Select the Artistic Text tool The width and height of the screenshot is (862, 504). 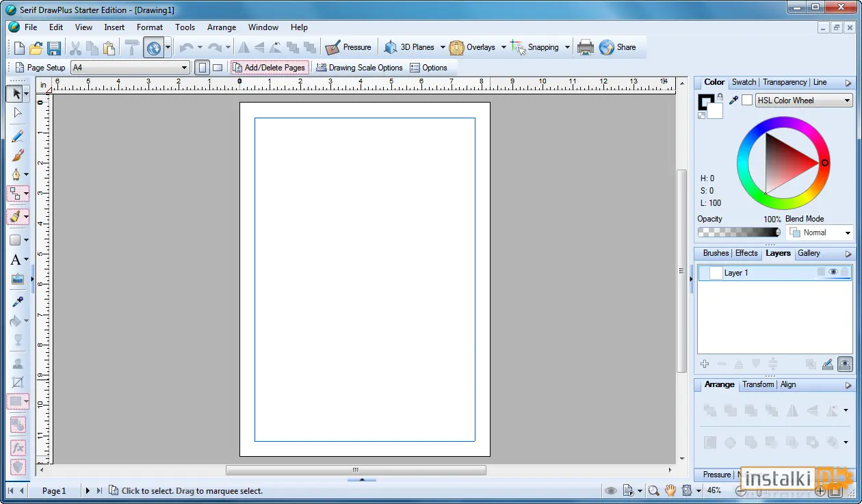coord(15,260)
